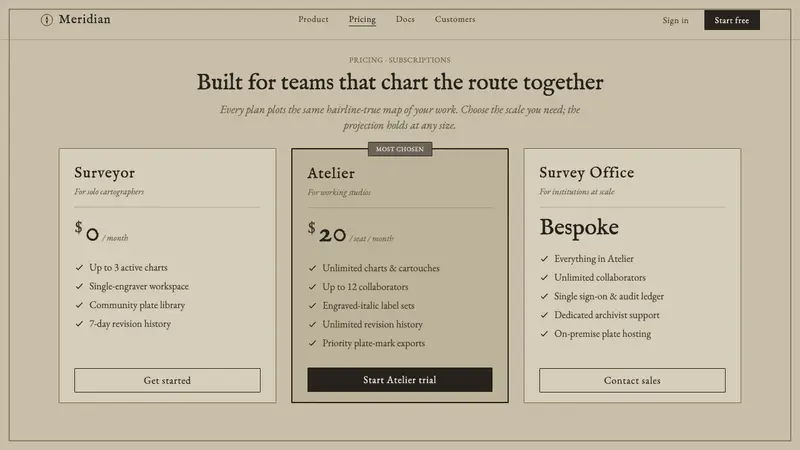Image resolution: width=800 pixels, height=450 pixels.
Task: Click checkmark beside Everything in Atelier
Action: 544,259
